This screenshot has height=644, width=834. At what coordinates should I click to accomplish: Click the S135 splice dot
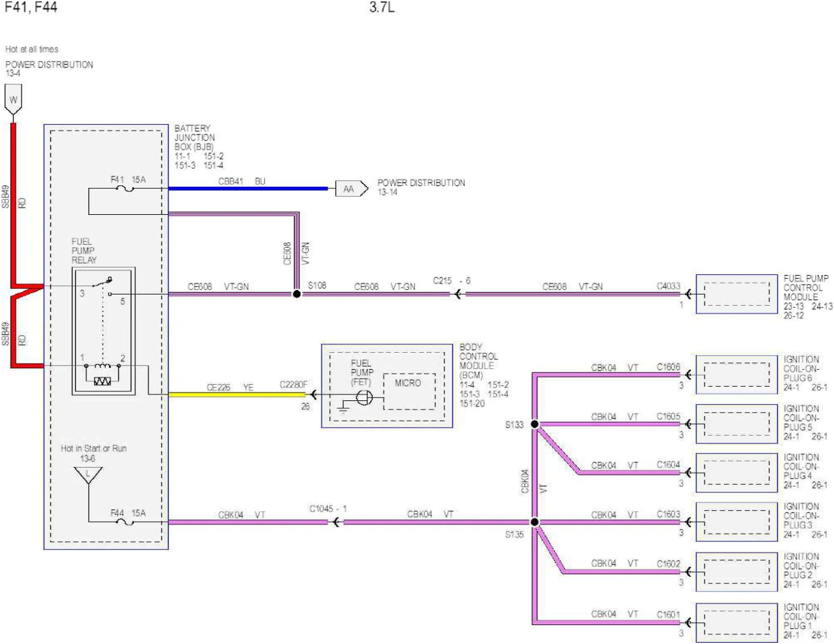pos(535,522)
